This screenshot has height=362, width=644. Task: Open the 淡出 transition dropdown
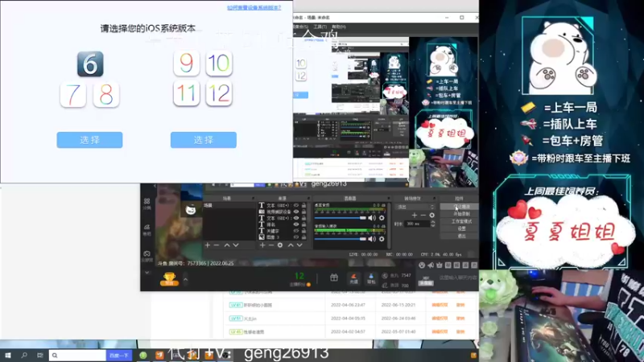415,207
